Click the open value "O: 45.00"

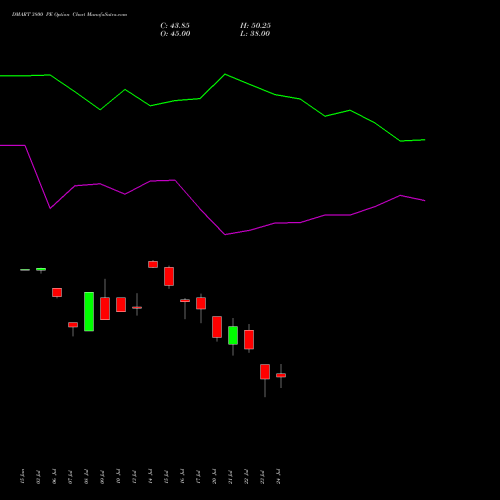click(175, 34)
